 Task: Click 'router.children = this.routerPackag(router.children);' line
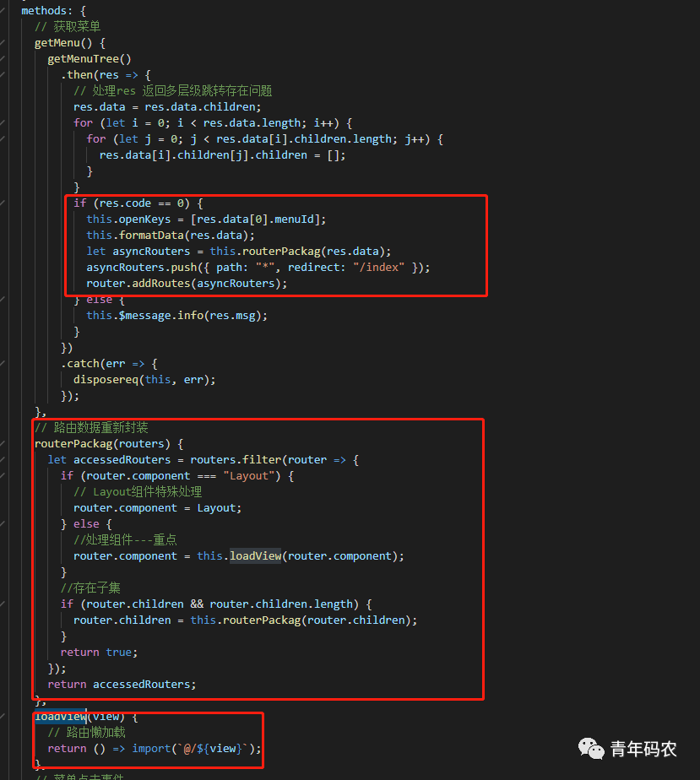(245, 620)
